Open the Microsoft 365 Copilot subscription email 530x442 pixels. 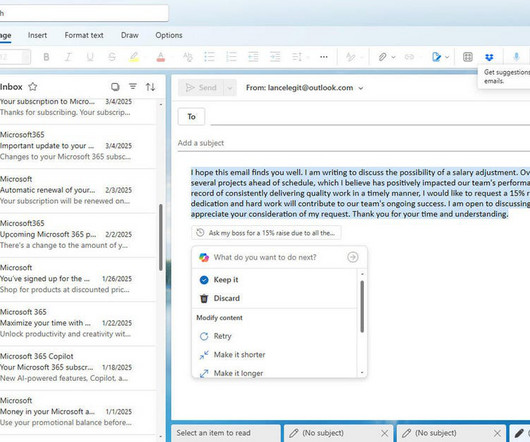click(x=78, y=367)
